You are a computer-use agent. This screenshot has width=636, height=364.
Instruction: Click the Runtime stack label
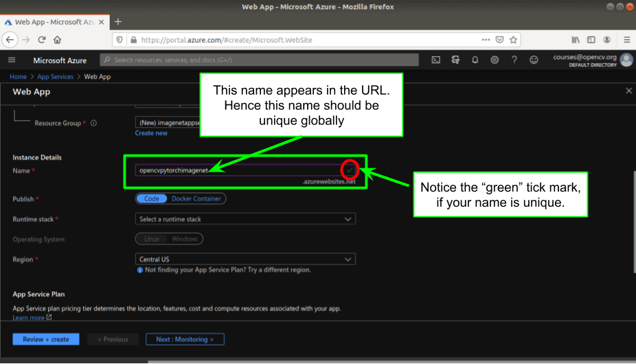33,219
